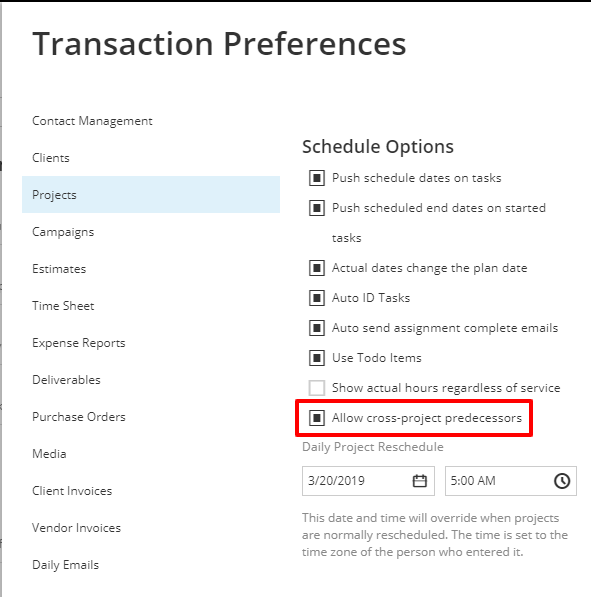Open the calendar picker icon
Viewport: 591px width, 597px height.
420,481
